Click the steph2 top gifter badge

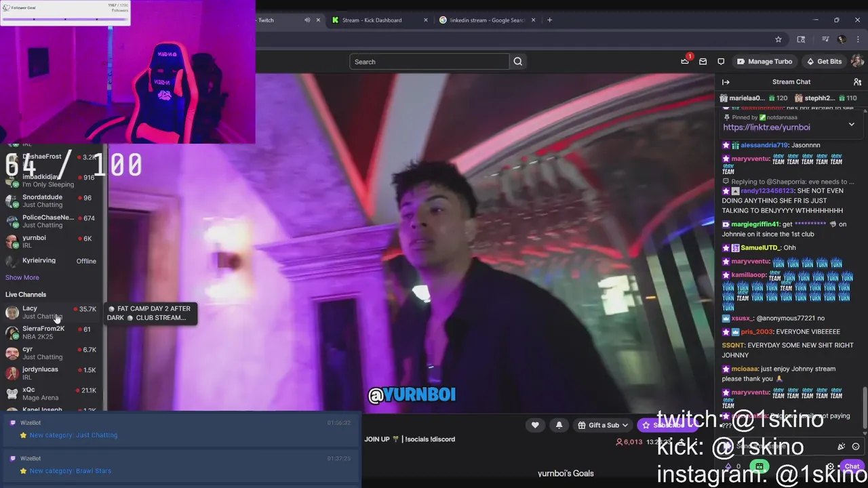point(827,98)
